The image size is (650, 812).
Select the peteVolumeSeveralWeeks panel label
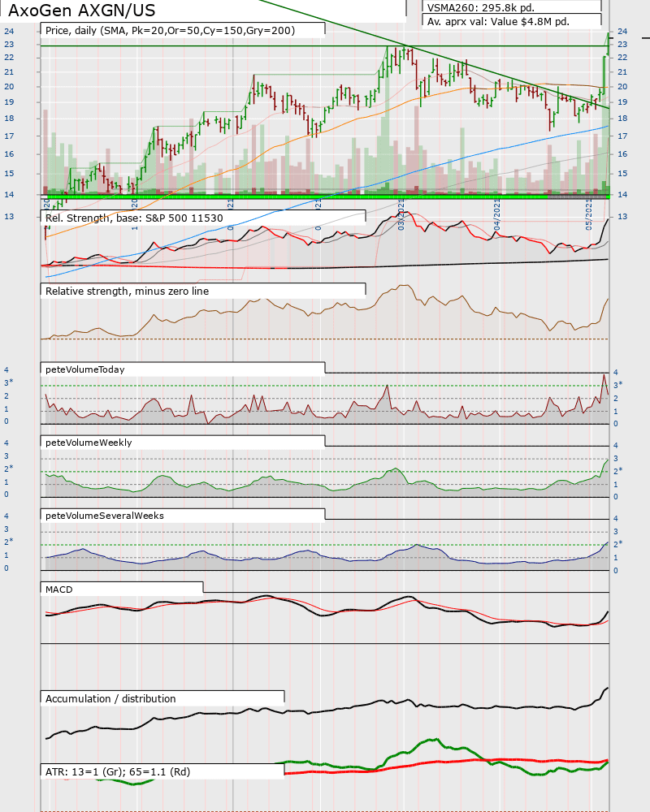point(105,516)
